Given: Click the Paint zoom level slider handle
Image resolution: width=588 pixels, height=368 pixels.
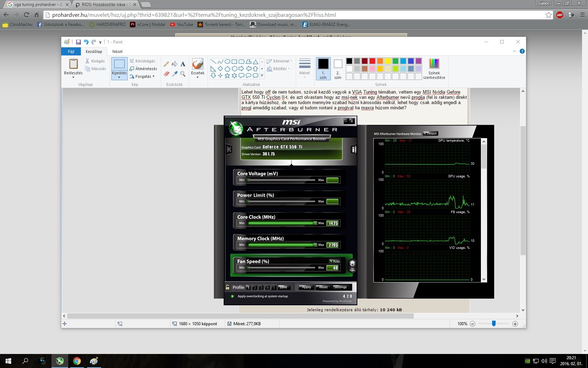Looking at the screenshot, I should click(x=493, y=323).
